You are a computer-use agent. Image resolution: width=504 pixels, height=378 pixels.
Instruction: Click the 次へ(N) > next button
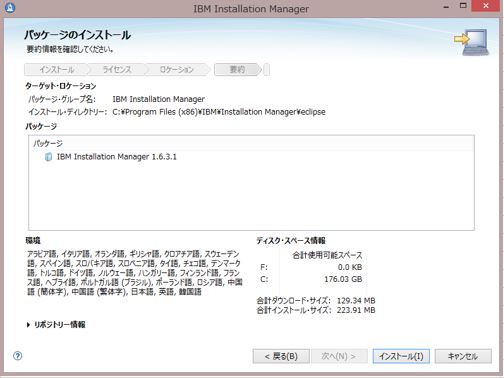[339, 356]
